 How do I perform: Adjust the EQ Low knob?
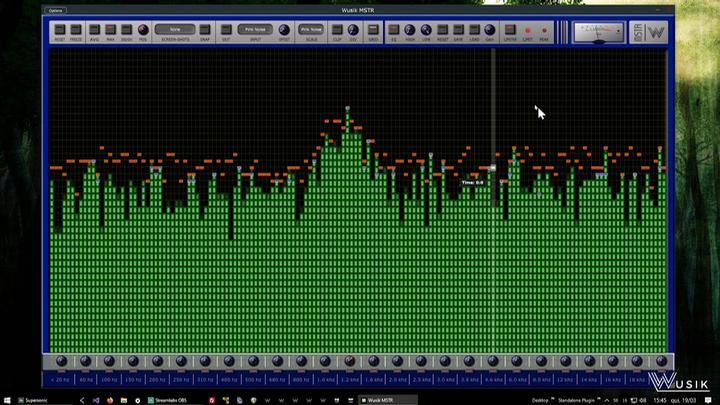[x=426, y=30]
